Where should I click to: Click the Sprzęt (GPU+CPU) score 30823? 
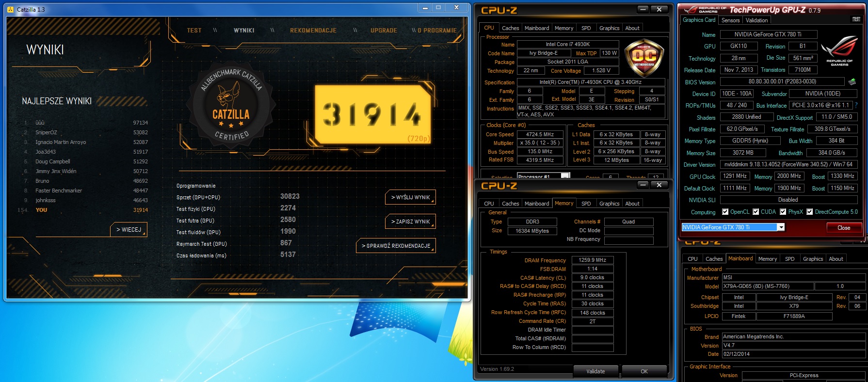289,196
